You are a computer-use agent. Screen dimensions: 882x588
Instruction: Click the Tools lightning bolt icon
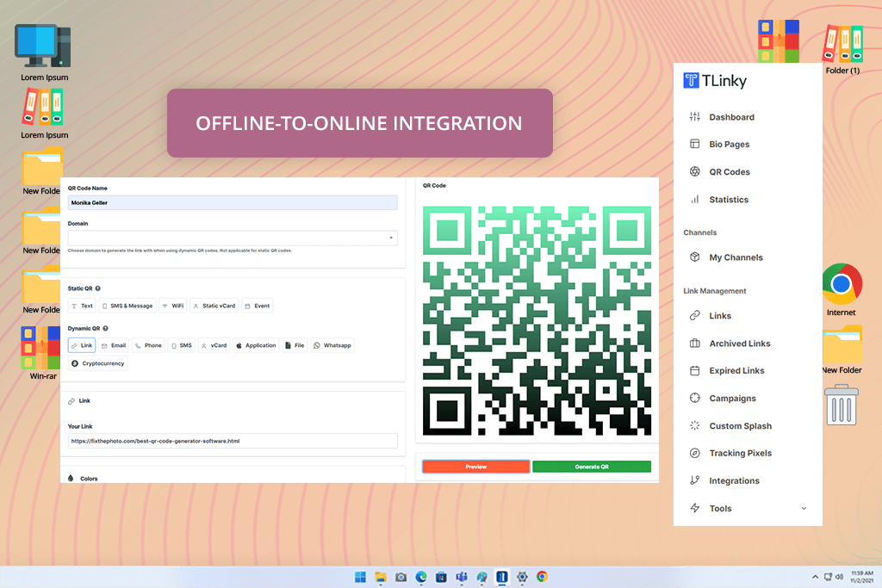click(695, 508)
